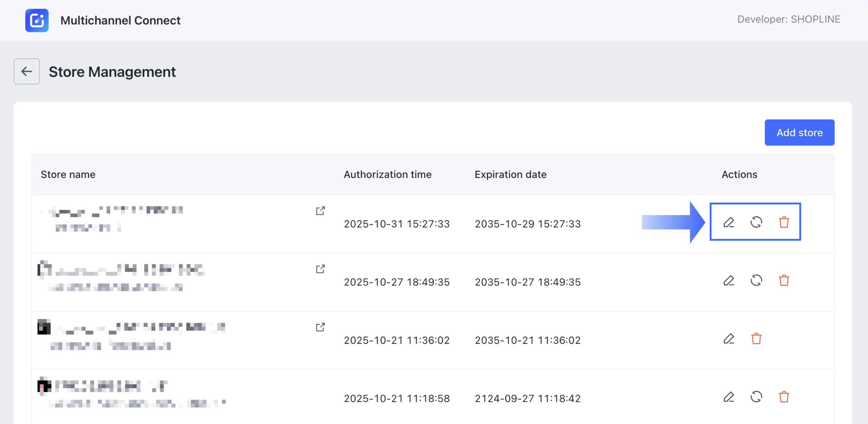Image resolution: width=868 pixels, height=424 pixels.
Task: Click the Expiration date column header
Action: (510, 174)
